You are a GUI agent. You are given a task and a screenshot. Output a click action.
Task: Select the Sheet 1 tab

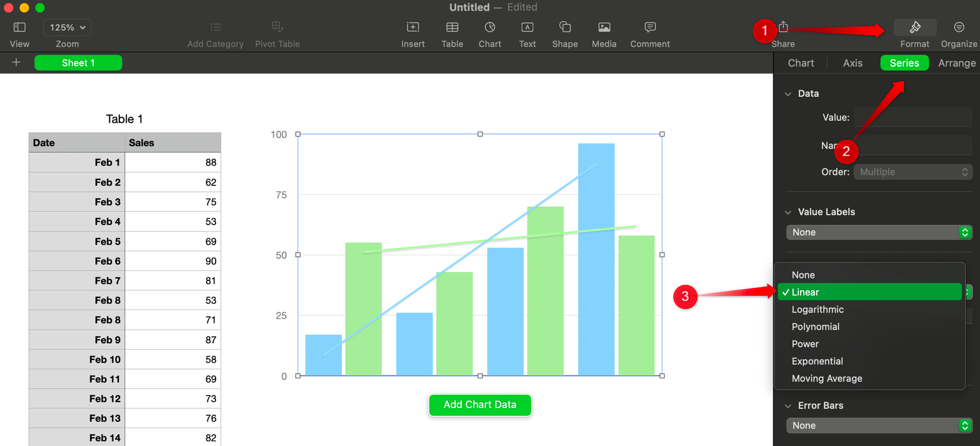pyautogui.click(x=78, y=63)
